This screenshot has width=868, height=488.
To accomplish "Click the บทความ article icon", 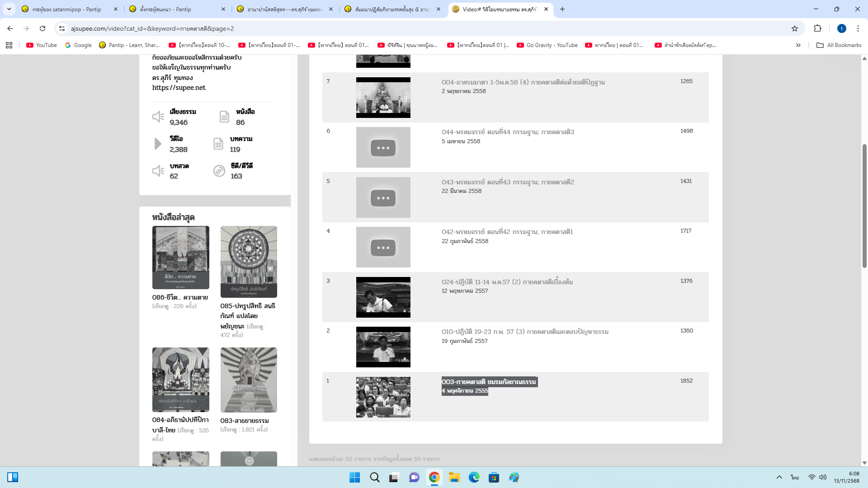I will [218, 144].
